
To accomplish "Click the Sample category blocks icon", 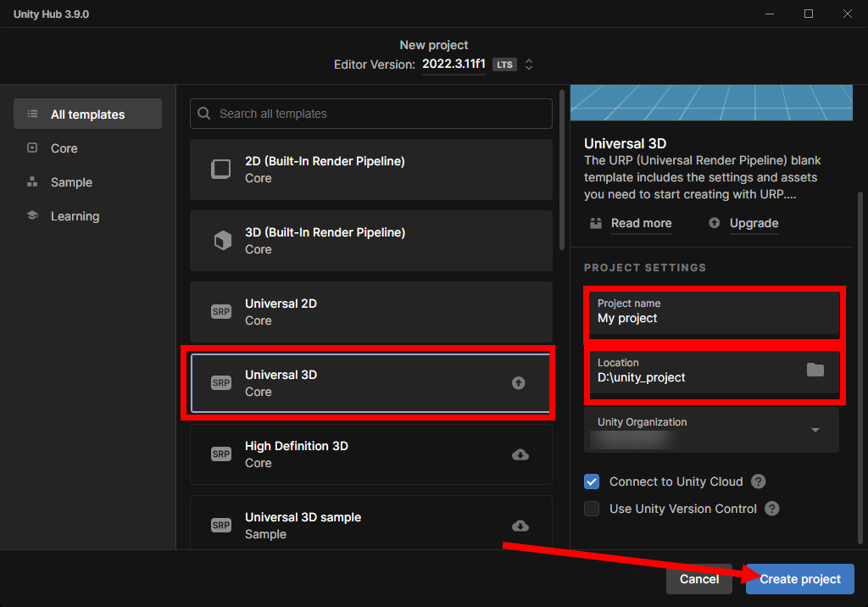I will point(32,181).
